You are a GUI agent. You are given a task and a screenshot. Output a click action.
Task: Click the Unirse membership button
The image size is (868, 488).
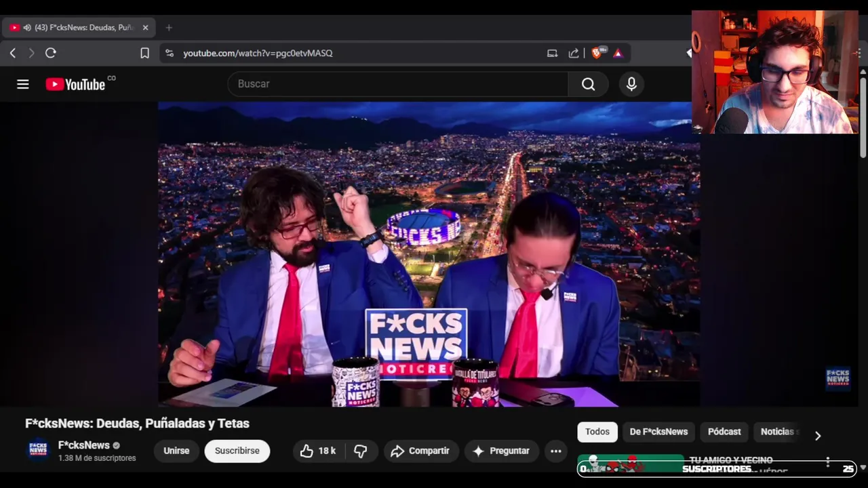(176, 451)
